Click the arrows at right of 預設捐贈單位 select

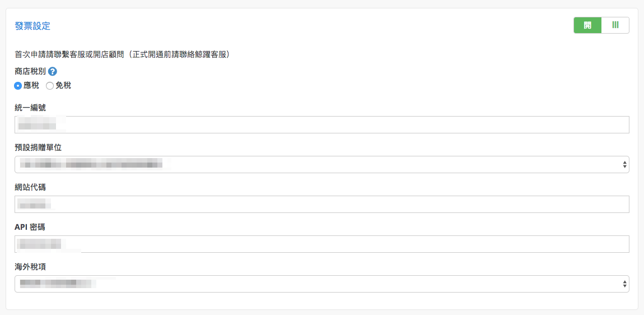pos(624,164)
